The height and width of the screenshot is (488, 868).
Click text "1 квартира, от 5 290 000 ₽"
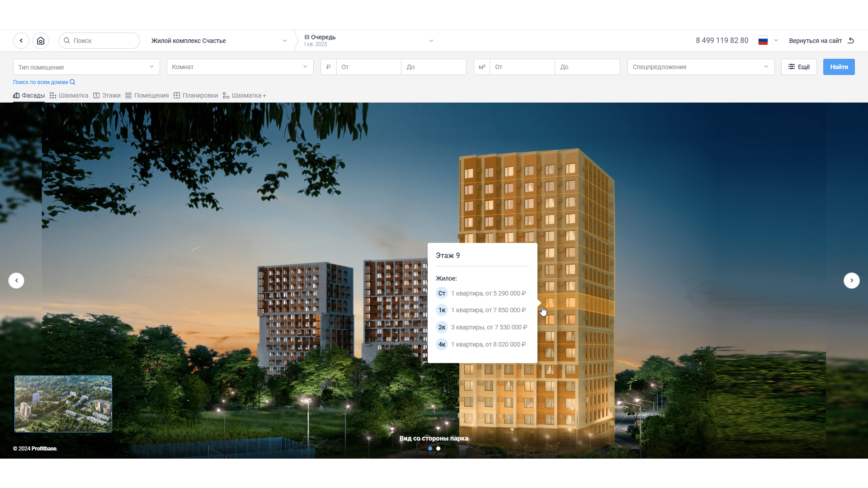click(488, 293)
